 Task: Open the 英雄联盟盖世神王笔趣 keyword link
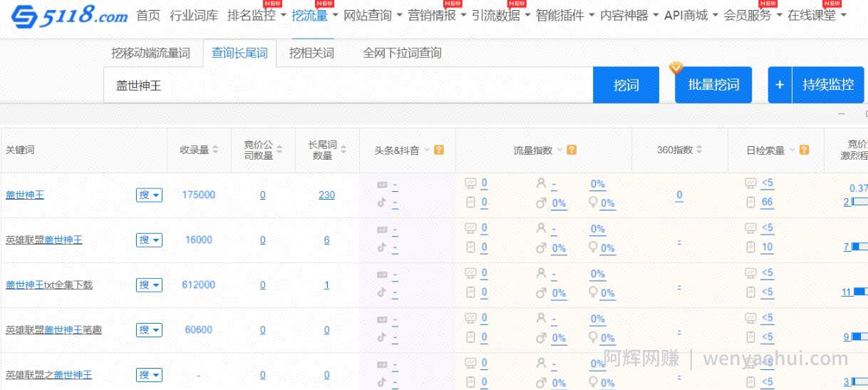(54, 329)
